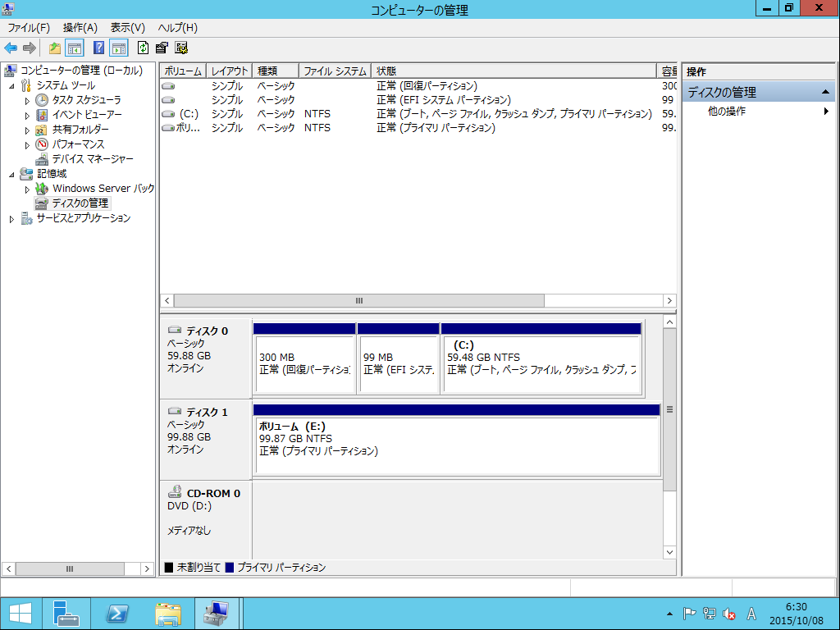Sort by レイアウト column header
Screen dimensions: 840x630
[229, 71]
